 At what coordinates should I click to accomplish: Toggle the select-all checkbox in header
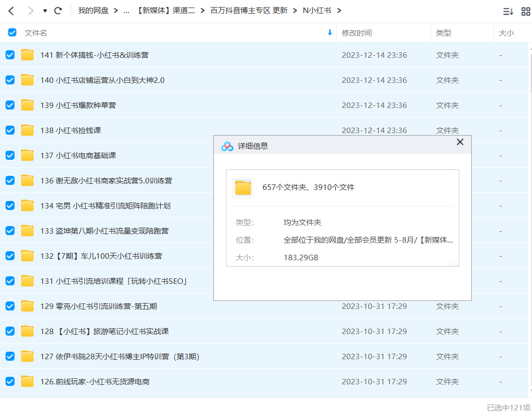tap(12, 33)
